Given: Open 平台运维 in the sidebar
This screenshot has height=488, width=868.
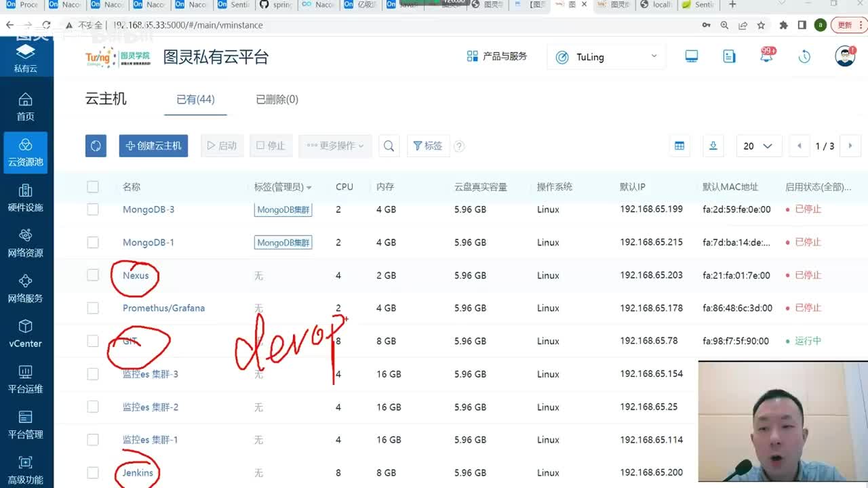Looking at the screenshot, I should coord(25,380).
